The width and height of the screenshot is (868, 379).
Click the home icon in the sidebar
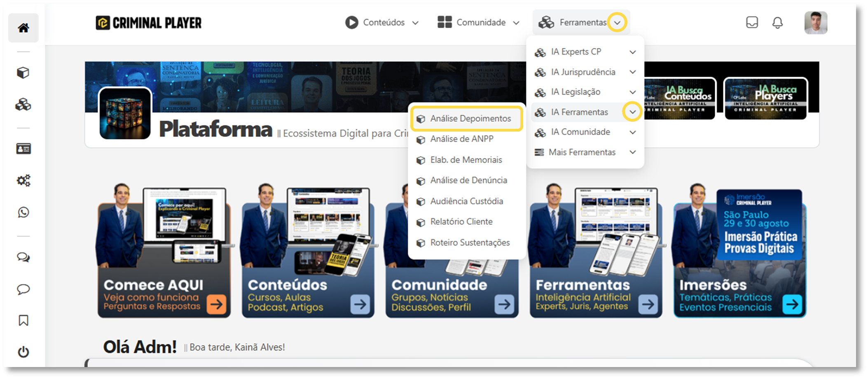(23, 28)
